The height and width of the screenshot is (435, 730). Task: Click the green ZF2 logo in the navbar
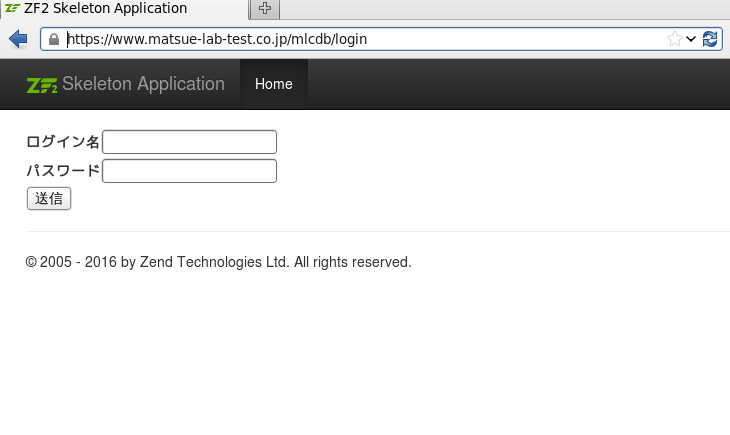click(42, 84)
